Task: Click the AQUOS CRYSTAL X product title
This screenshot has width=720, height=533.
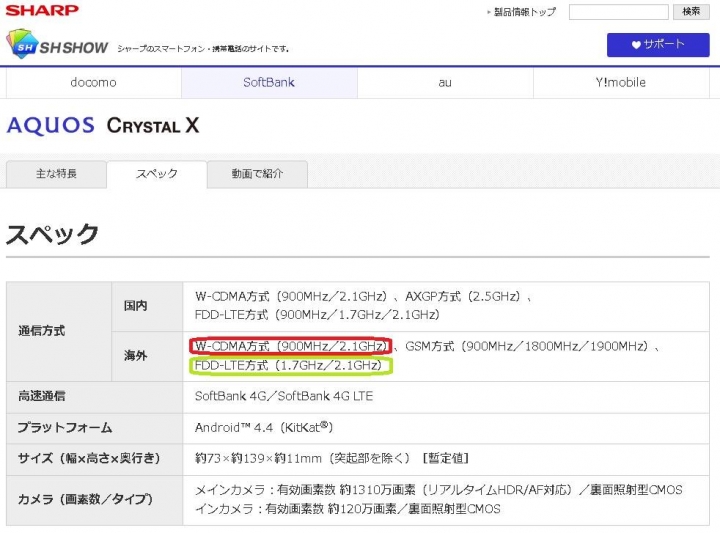Action: [103, 125]
